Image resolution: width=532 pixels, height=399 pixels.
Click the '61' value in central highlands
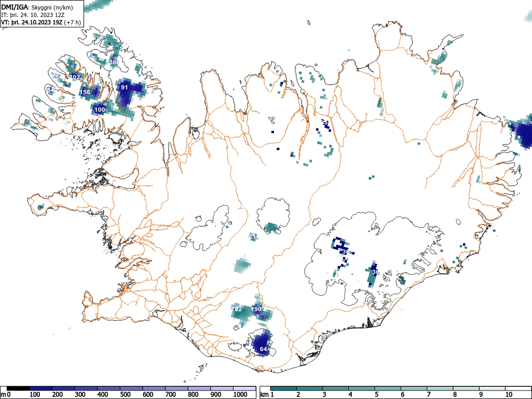click(252, 237)
